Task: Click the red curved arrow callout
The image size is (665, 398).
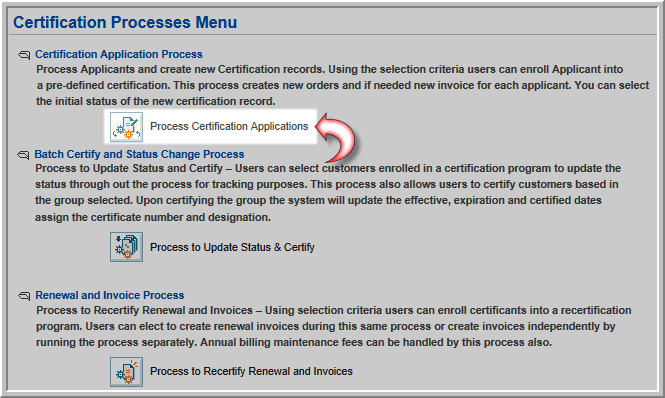Action: pos(335,137)
